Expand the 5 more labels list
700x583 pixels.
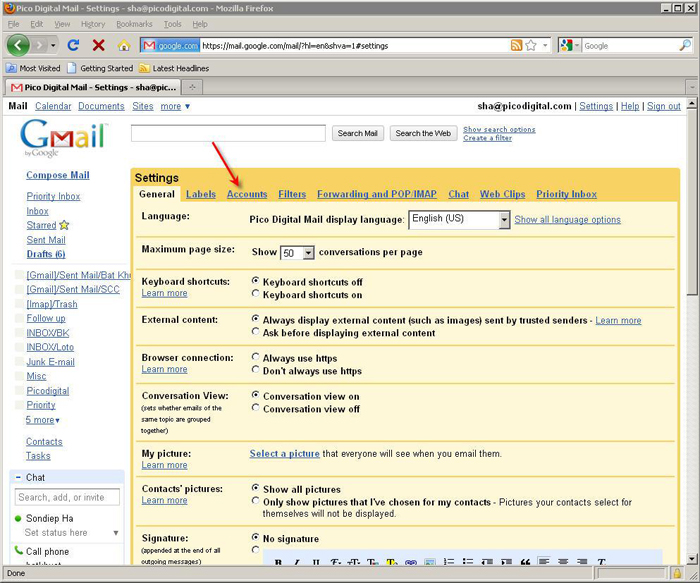click(x=42, y=420)
